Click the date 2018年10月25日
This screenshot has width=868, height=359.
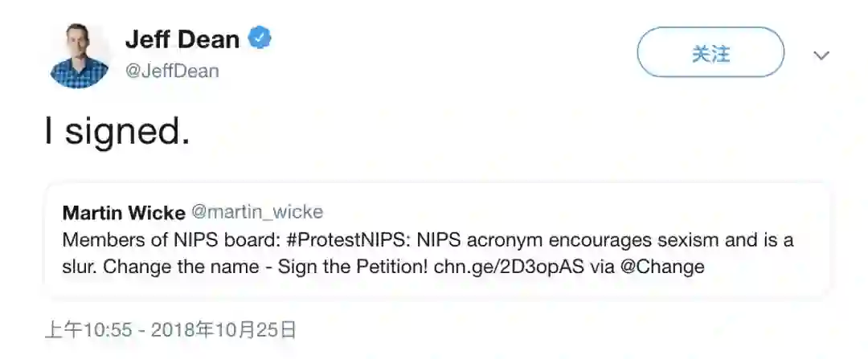pyautogui.click(x=223, y=329)
